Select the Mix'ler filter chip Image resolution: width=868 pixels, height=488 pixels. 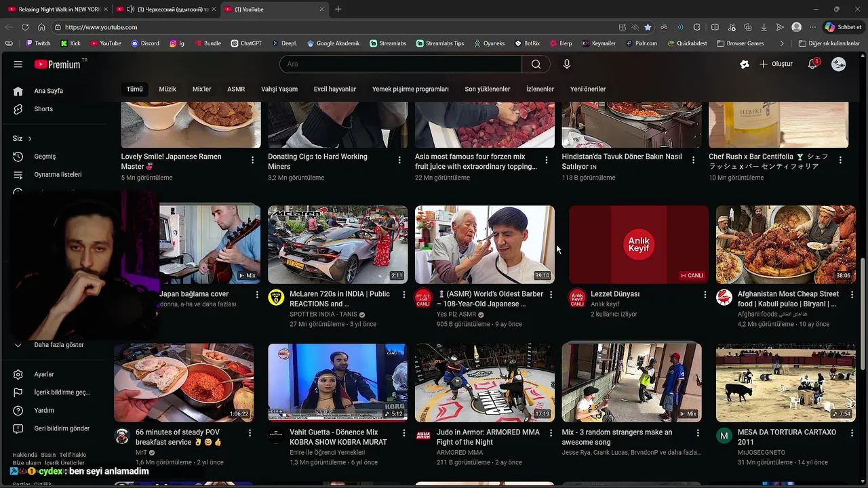(201, 89)
